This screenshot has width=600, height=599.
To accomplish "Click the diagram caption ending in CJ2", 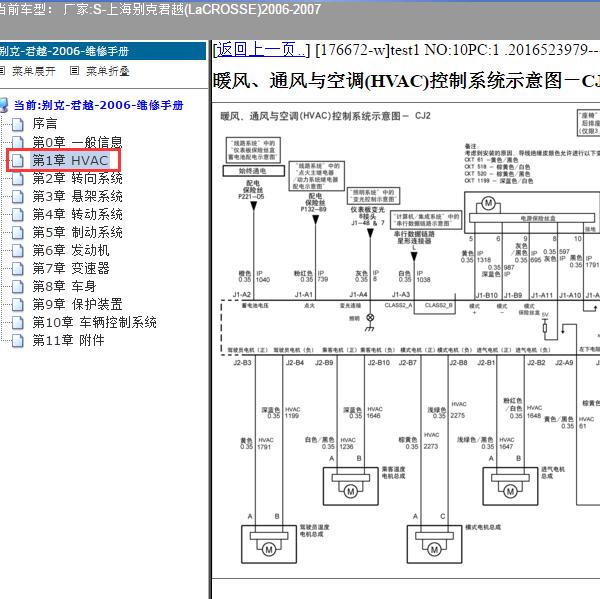I will tap(325, 116).
